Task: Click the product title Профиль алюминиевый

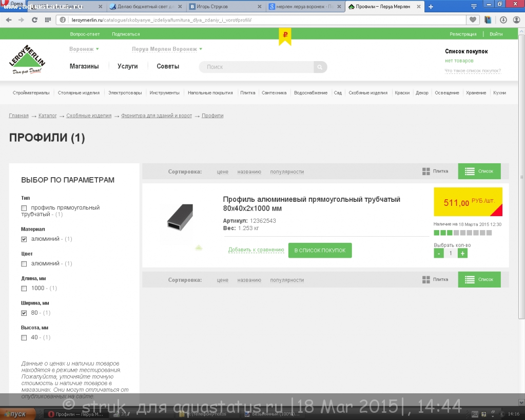Action: tap(312, 204)
